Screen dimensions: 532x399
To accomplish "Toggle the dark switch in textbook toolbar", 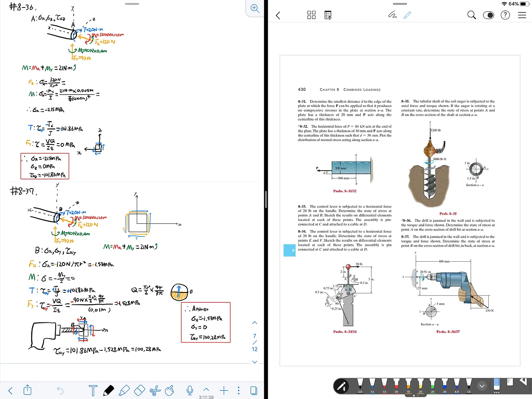I will pos(489,15).
